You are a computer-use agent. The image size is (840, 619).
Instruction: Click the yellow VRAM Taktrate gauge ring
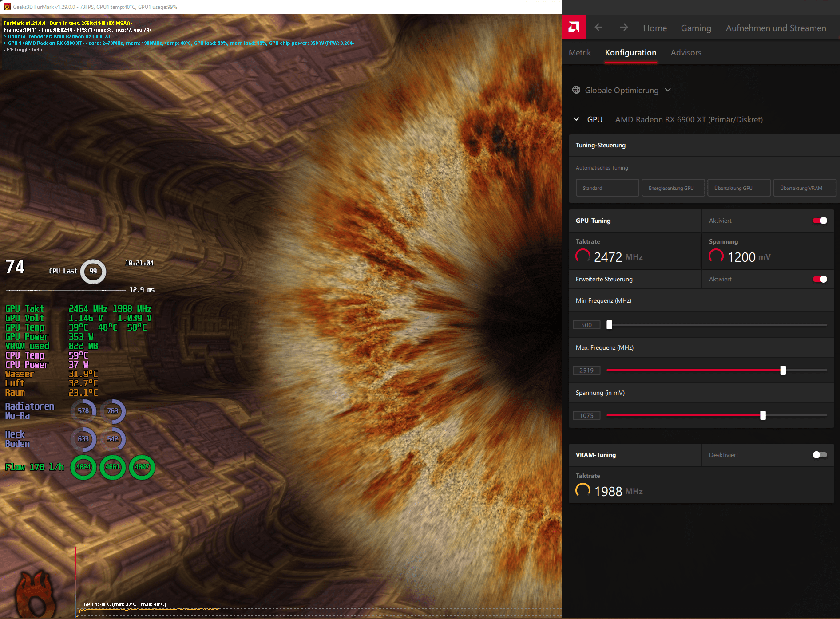[583, 490]
